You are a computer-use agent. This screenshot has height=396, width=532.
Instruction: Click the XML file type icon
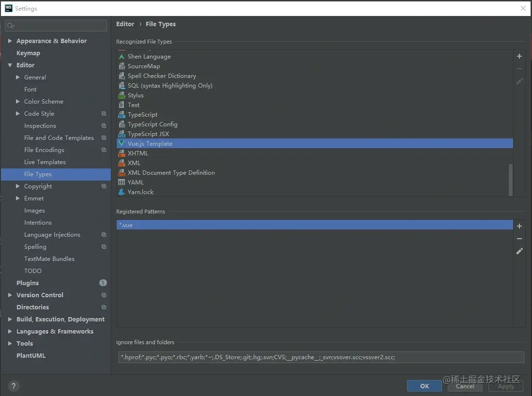[x=122, y=163]
